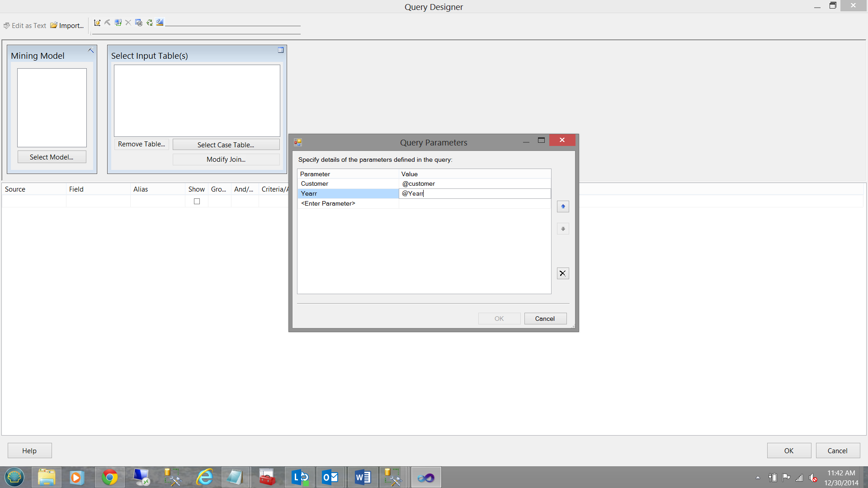The image size is (868, 488).
Task: Move the parameter up with the arrow
Action: pyautogui.click(x=563, y=206)
